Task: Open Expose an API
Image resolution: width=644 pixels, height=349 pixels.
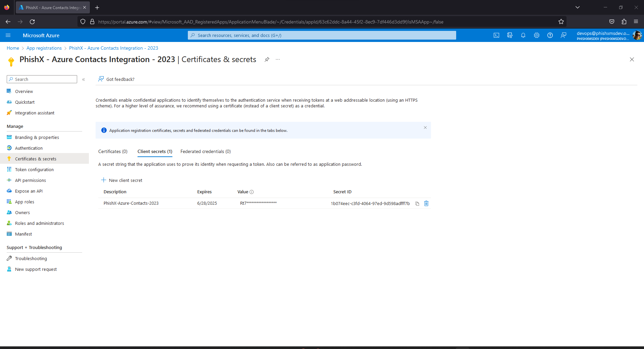Action: (x=29, y=191)
